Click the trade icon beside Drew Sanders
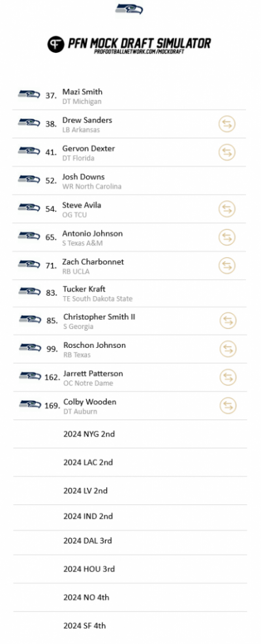This screenshot has width=261, height=644. [x=227, y=124]
